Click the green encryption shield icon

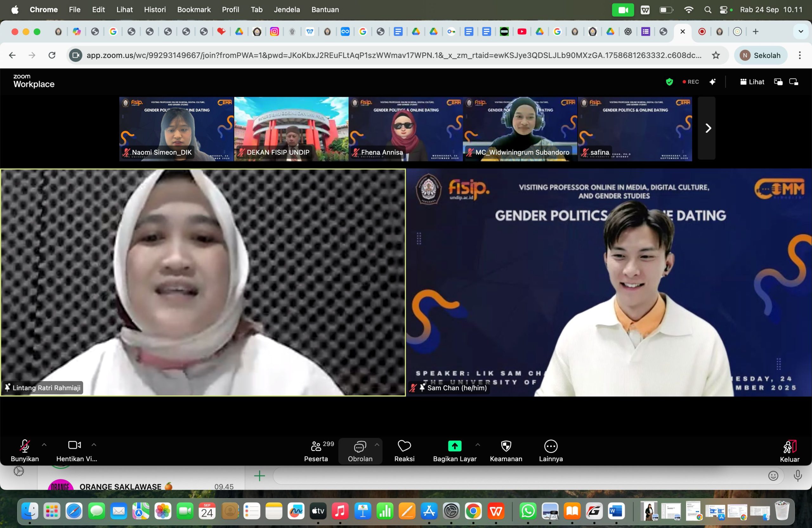669,82
